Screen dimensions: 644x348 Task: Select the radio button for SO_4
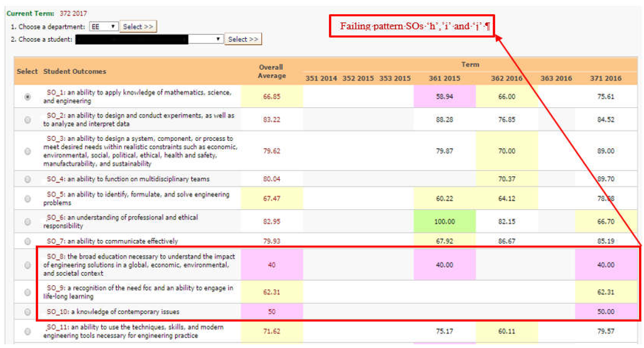(28, 179)
